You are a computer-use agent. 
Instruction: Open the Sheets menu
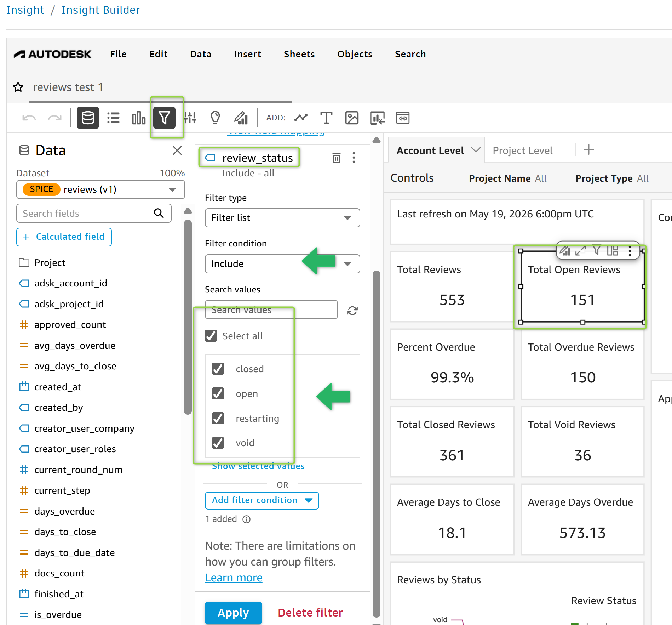(299, 54)
